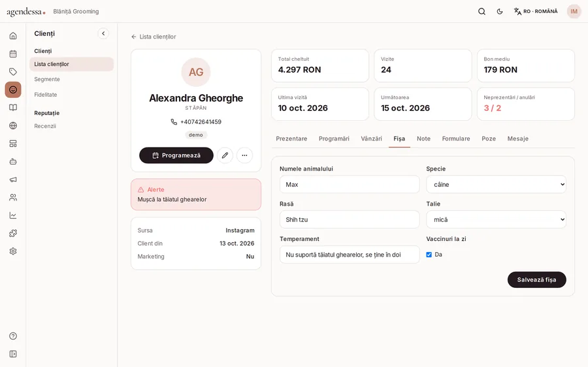Click the Ultima vizită 10 oct. 2026 card

[320, 104]
